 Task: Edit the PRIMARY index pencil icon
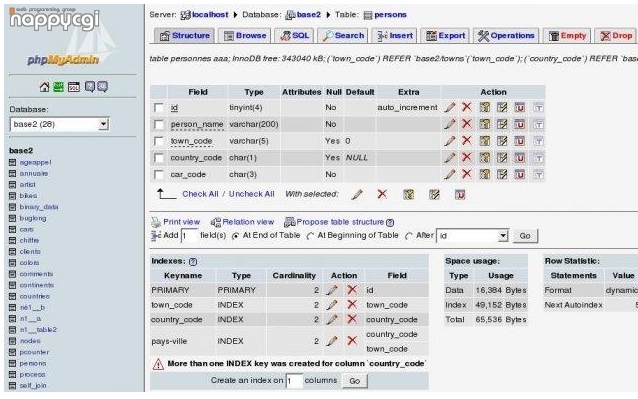[332, 290]
